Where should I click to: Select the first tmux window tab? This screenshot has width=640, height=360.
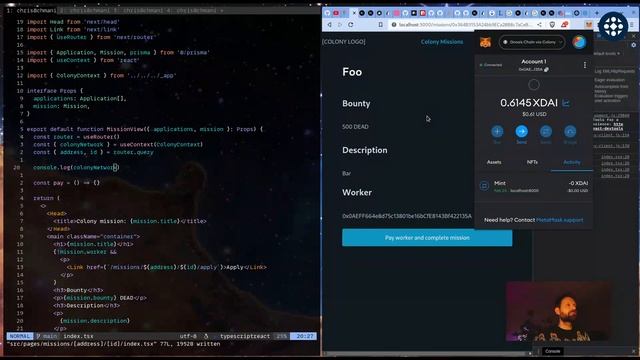coord(31,10)
